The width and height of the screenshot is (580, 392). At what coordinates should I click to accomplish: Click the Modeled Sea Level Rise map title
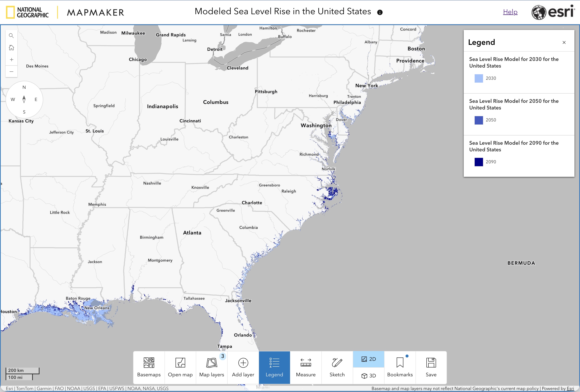(283, 11)
